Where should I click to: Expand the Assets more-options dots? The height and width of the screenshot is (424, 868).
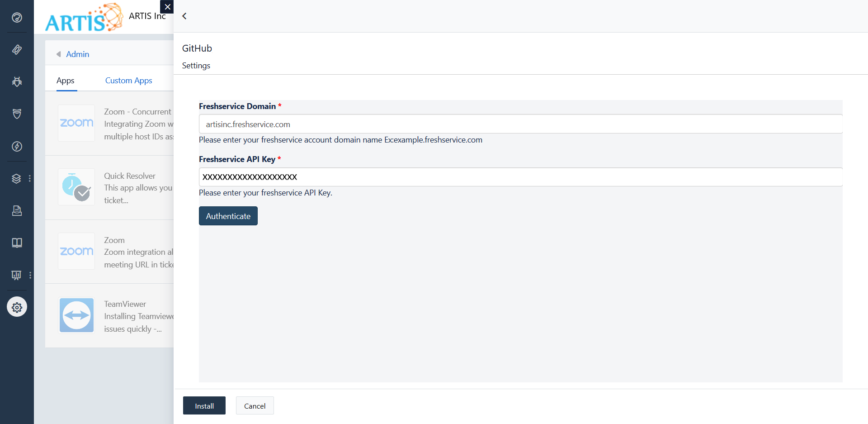click(30, 179)
